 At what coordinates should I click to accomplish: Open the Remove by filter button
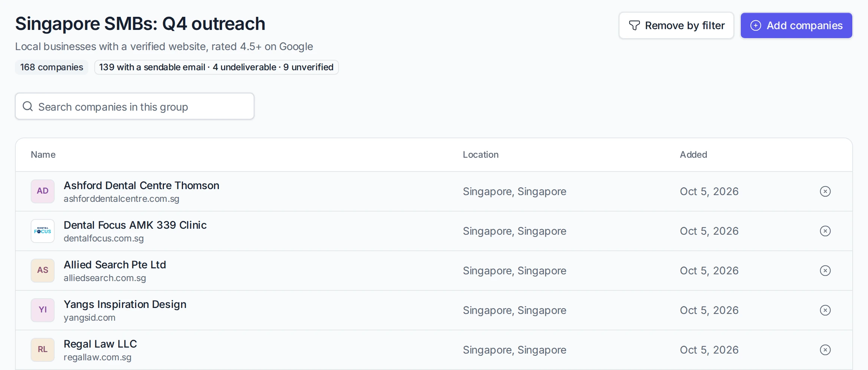point(676,25)
